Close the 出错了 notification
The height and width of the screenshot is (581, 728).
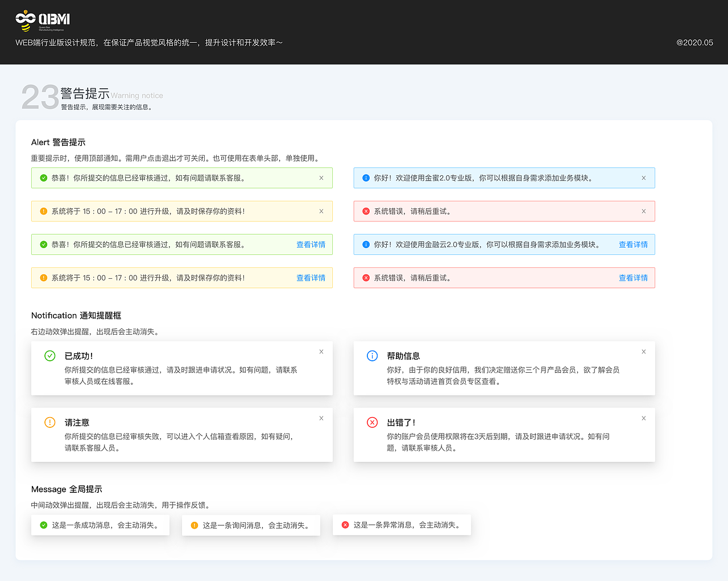coord(643,418)
